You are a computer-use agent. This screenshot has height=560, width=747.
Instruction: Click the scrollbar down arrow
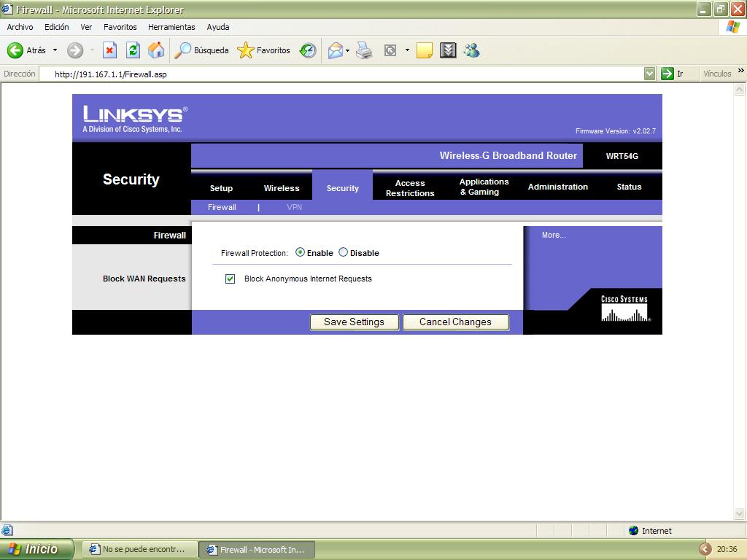click(740, 513)
